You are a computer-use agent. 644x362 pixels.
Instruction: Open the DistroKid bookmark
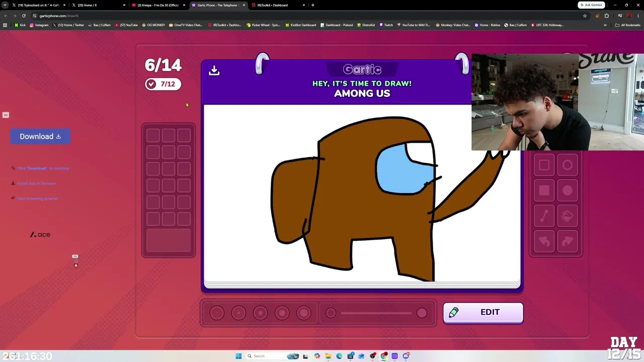tap(366, 25)
